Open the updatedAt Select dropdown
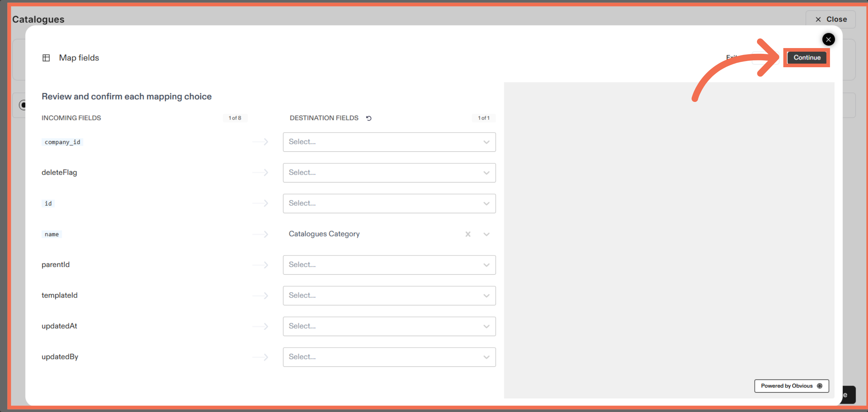This screenshot has width=868, height=412. 389,326
